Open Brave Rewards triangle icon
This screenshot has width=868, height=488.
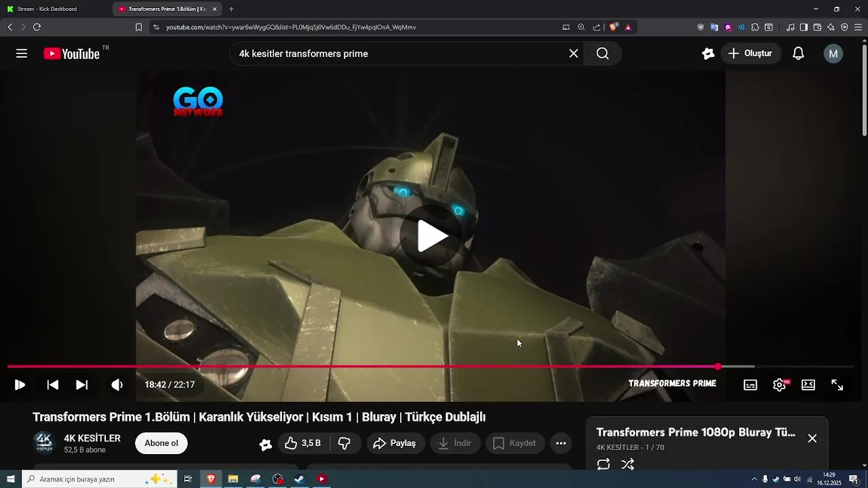[629, 27]
